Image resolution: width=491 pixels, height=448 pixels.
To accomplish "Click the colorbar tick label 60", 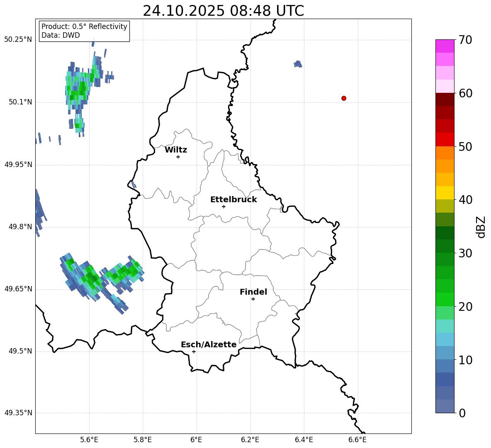I will [465, 93].
